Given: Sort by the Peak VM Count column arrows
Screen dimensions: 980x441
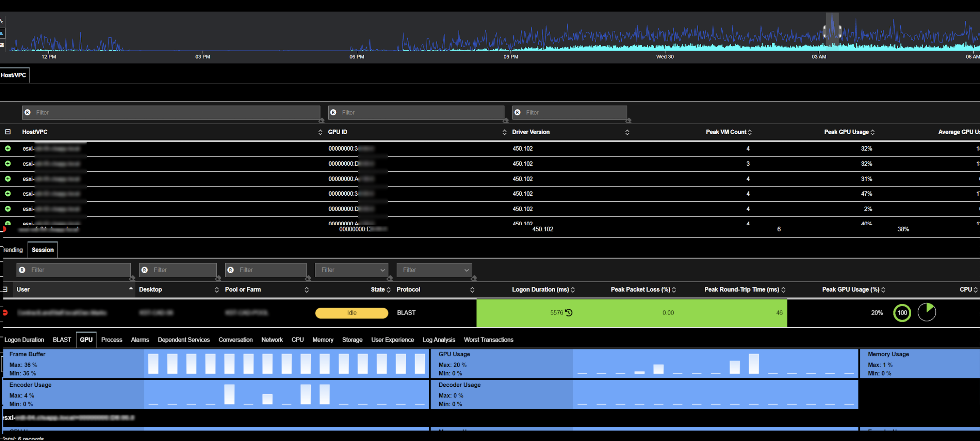Looking at the screenshot, I should pyautogui.click(x=749, y=132).
